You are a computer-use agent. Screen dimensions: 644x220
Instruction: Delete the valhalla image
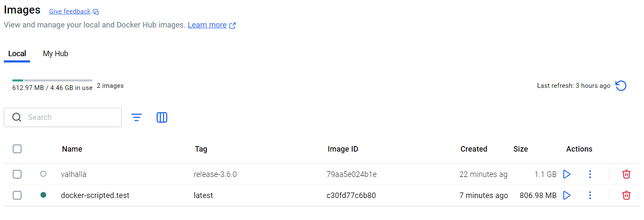(x=626, y=174)
